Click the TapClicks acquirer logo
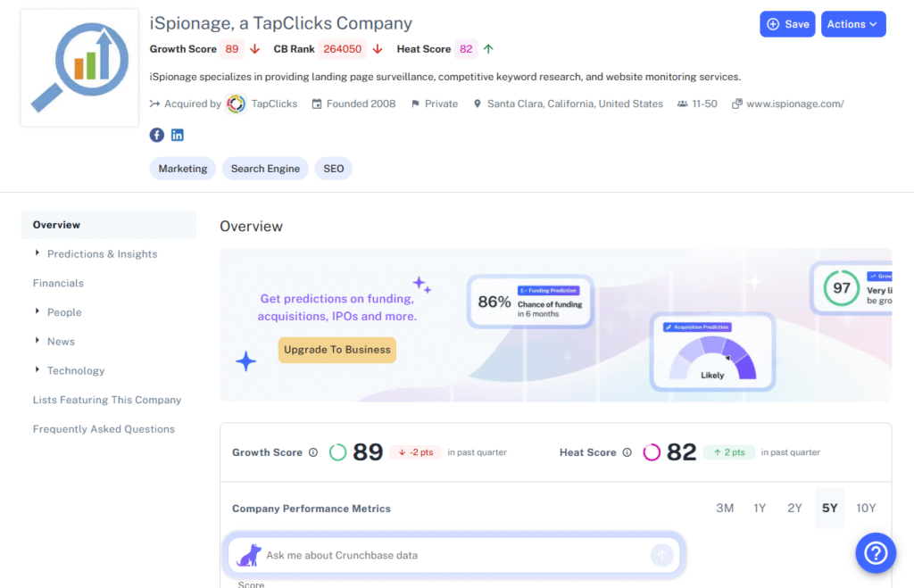 [x=236, y=104]
